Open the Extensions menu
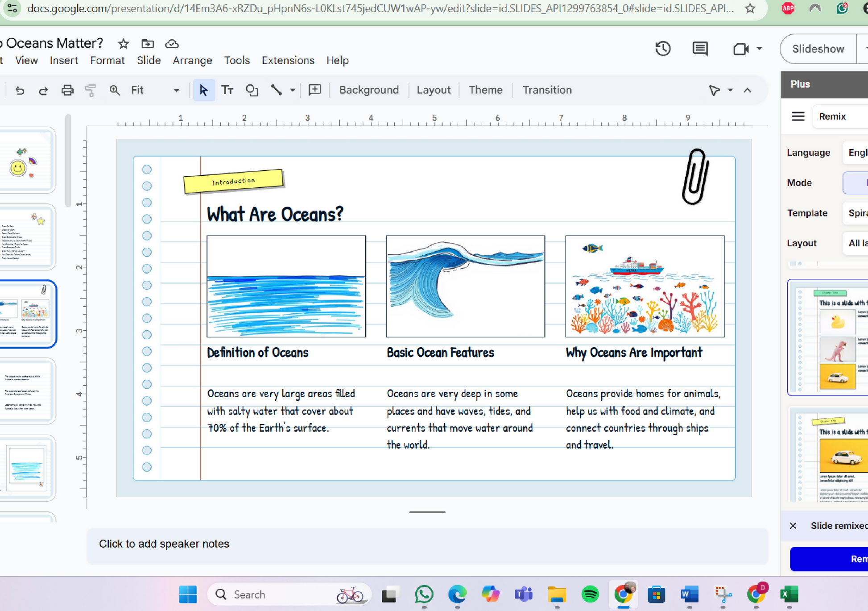Viewport: 868px width, 611px height. 288,60
